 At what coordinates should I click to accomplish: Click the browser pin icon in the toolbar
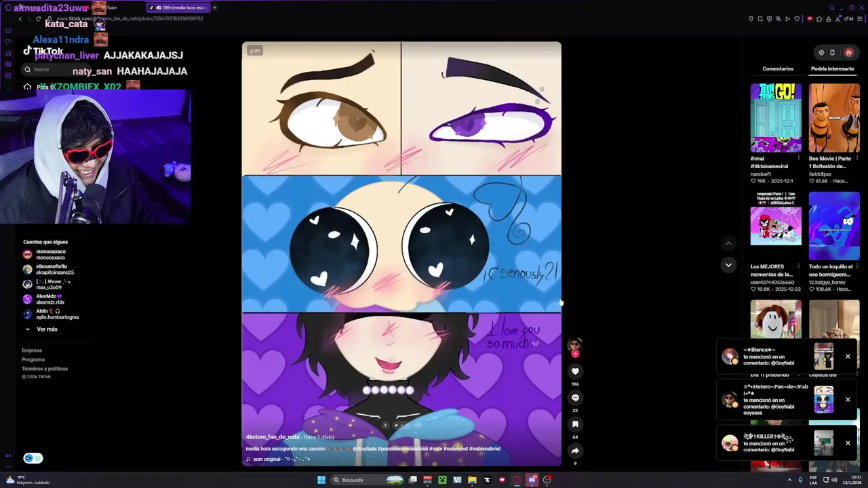(x=751, y=19)
